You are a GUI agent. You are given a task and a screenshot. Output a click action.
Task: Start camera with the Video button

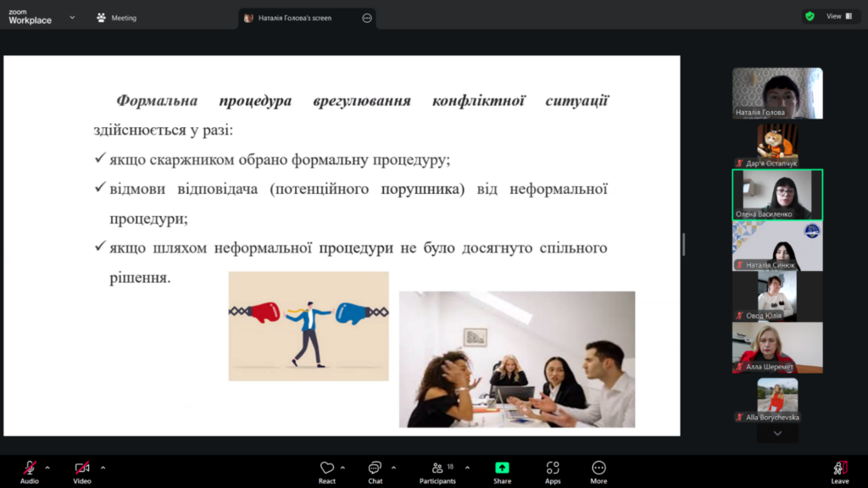click(x=81, y=471)
